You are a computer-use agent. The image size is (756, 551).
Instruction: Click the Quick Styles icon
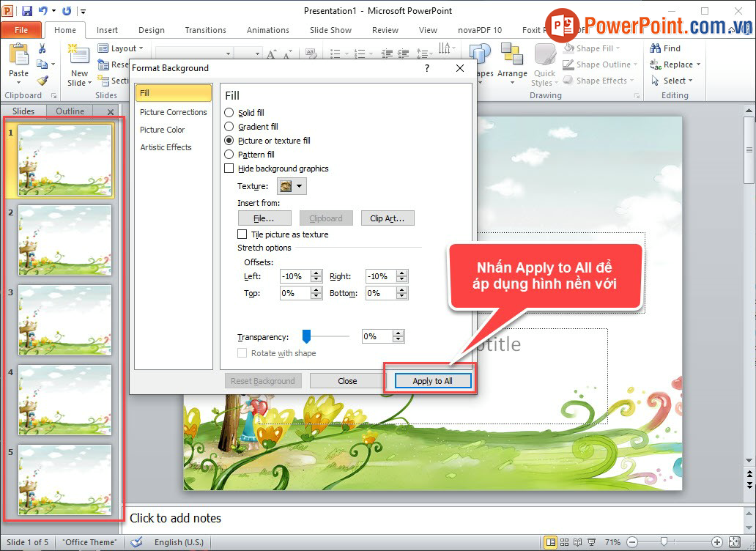[544, 56]
